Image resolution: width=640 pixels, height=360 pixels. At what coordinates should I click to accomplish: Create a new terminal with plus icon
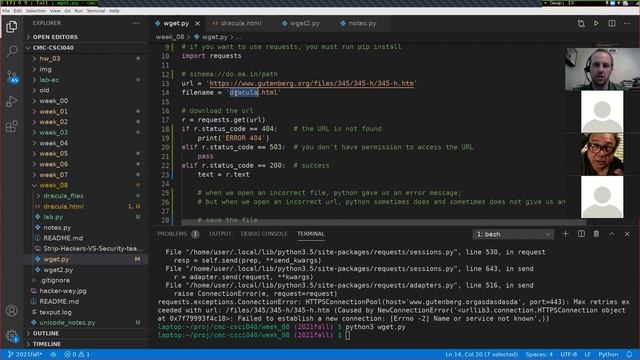pos(565,234)
